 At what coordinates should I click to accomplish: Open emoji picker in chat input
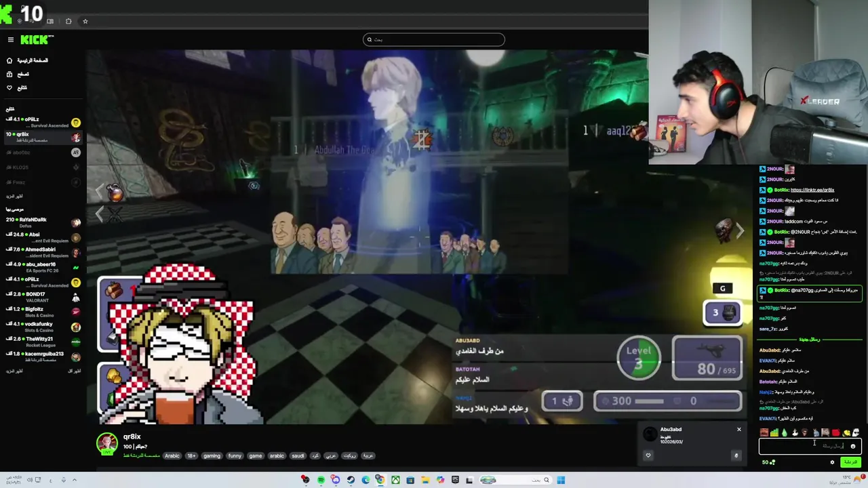tap(853, 446)
